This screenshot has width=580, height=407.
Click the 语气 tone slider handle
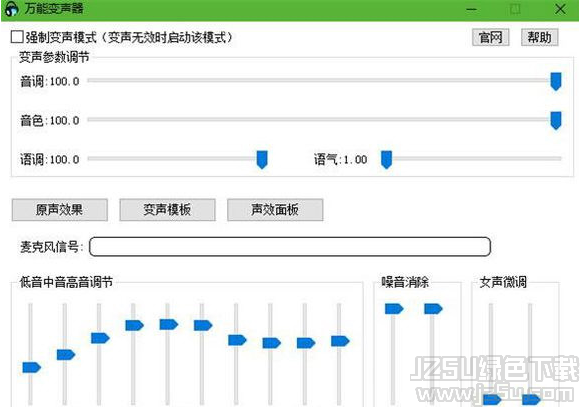(x=386, y=160)
